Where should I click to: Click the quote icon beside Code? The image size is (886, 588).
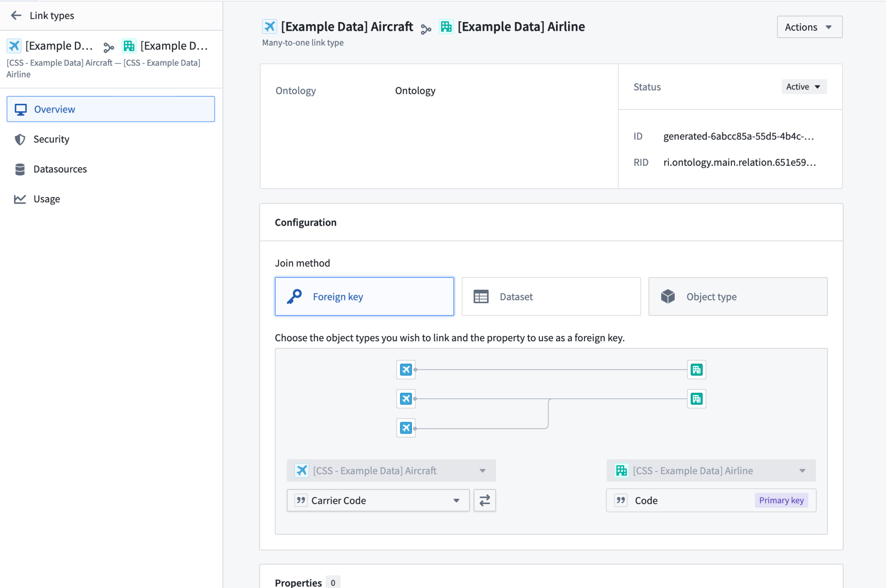[621, 500]
